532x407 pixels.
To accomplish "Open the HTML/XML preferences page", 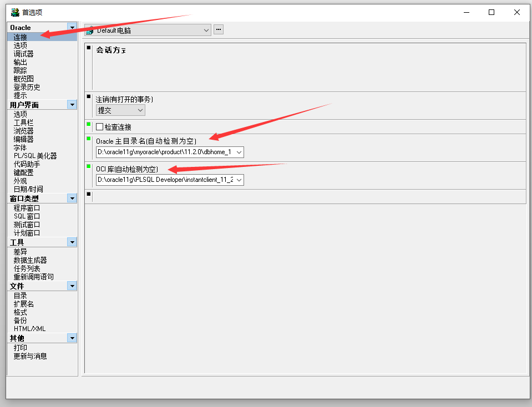I will pyautogui.click(x=29, y=329).
